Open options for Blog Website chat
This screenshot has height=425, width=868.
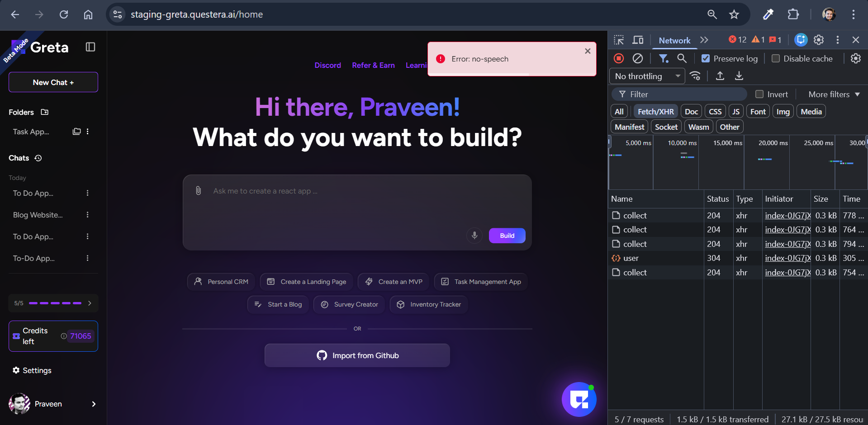click(88, 215)
